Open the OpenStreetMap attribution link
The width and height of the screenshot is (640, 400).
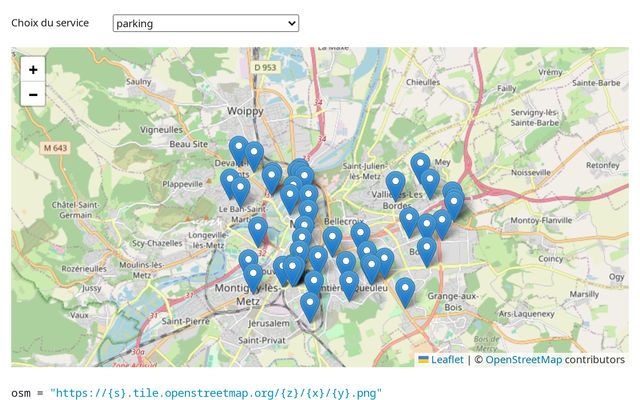pos(523,360)
